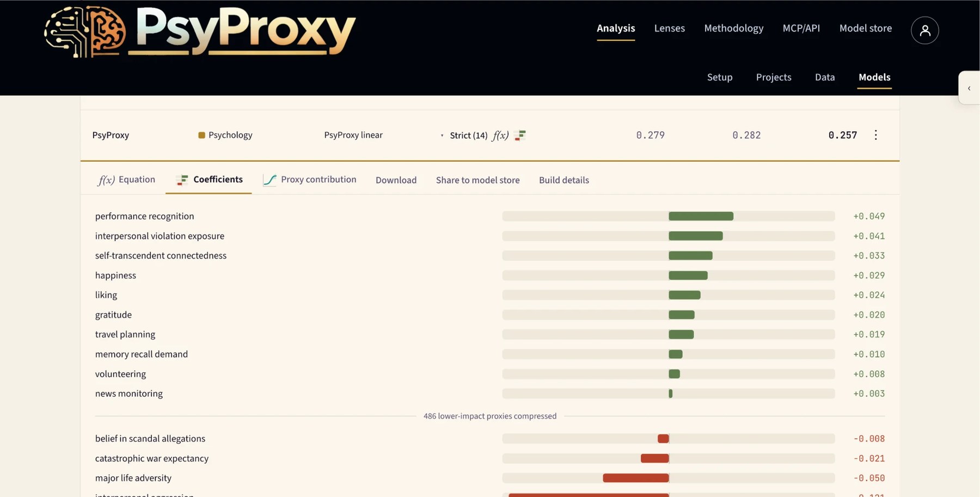
Task: Expand the Strict (14) dropdown arrow
Action: pos(442,136)
